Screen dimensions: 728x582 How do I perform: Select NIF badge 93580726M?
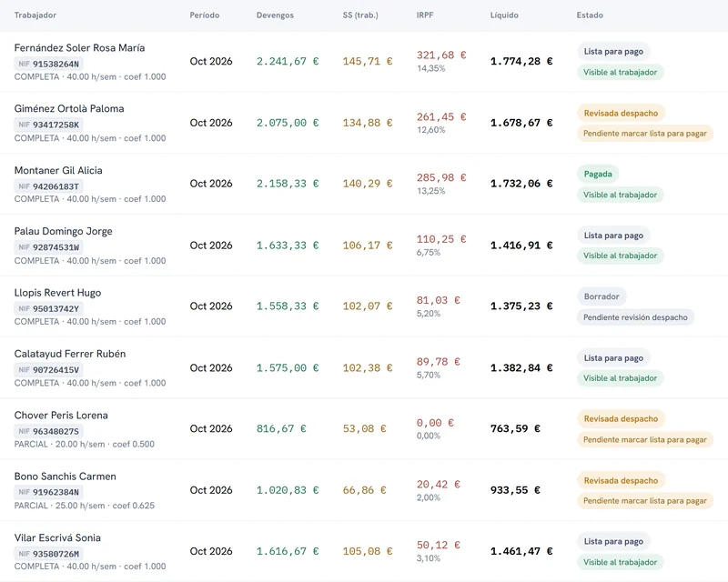[x=49, y=554]
